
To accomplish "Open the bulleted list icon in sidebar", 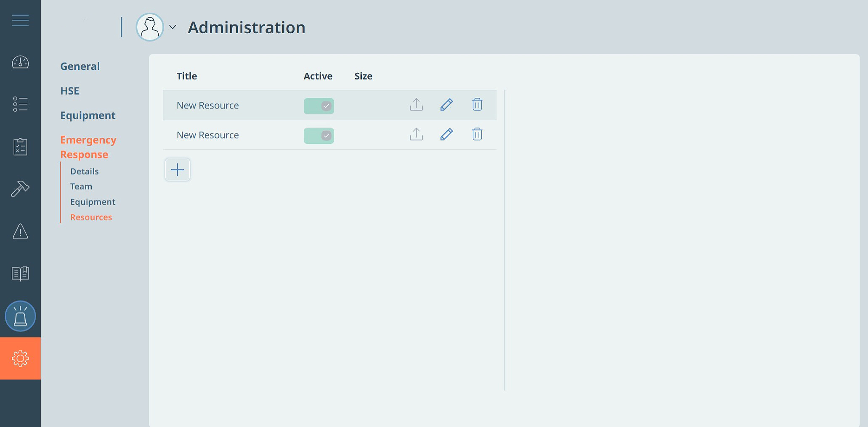I will pyautogui.click(x=20, y=104).
